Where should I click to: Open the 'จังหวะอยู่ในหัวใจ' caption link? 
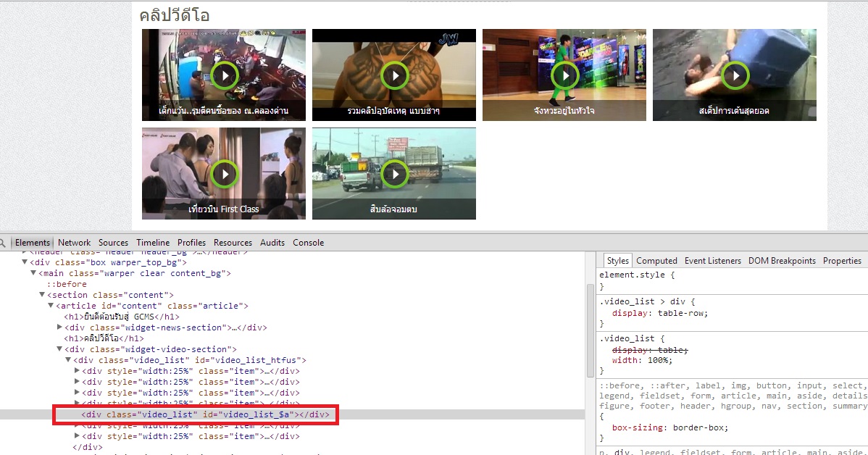pos(564,111)
